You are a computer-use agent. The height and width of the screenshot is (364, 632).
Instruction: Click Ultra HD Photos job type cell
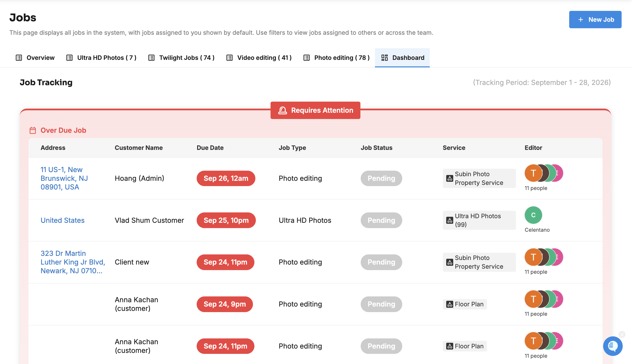click(x=305, y=220)
